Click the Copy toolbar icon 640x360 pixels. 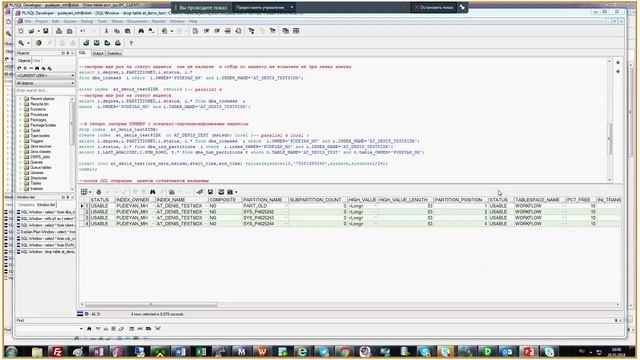click(x=117, y=31)
